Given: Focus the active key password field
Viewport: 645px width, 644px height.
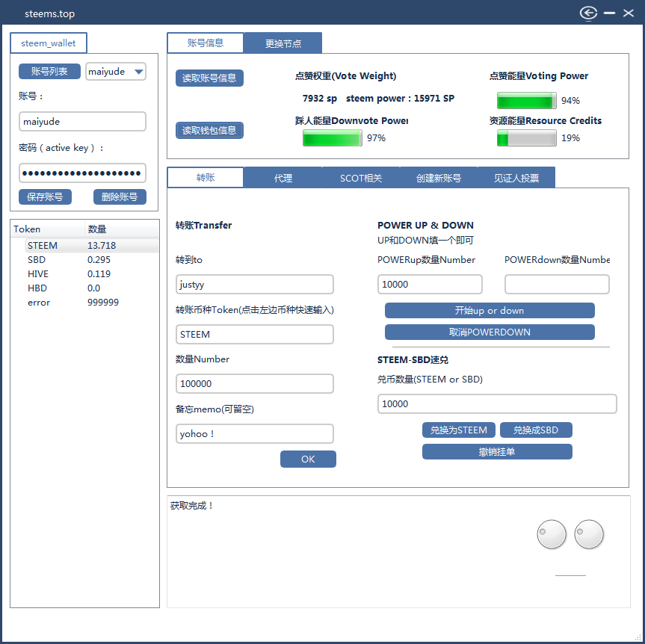Looking at the screenshot, I should pos(82,173).
